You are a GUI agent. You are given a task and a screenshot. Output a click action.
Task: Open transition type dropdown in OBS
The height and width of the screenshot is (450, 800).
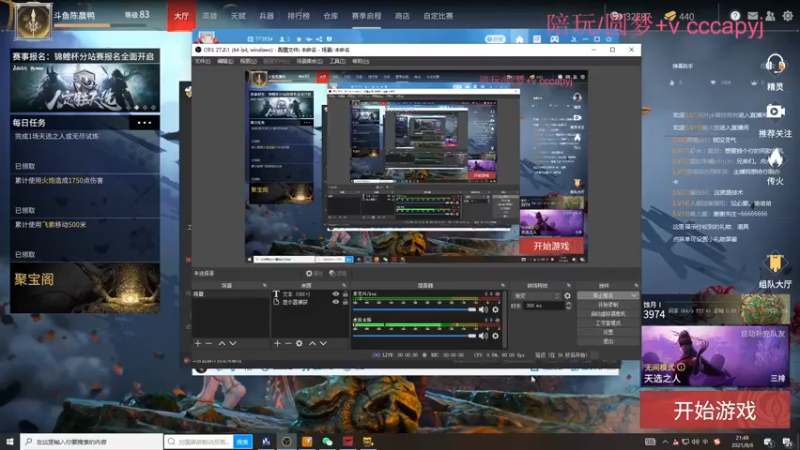pyautogui.click(x=536, y=296)
